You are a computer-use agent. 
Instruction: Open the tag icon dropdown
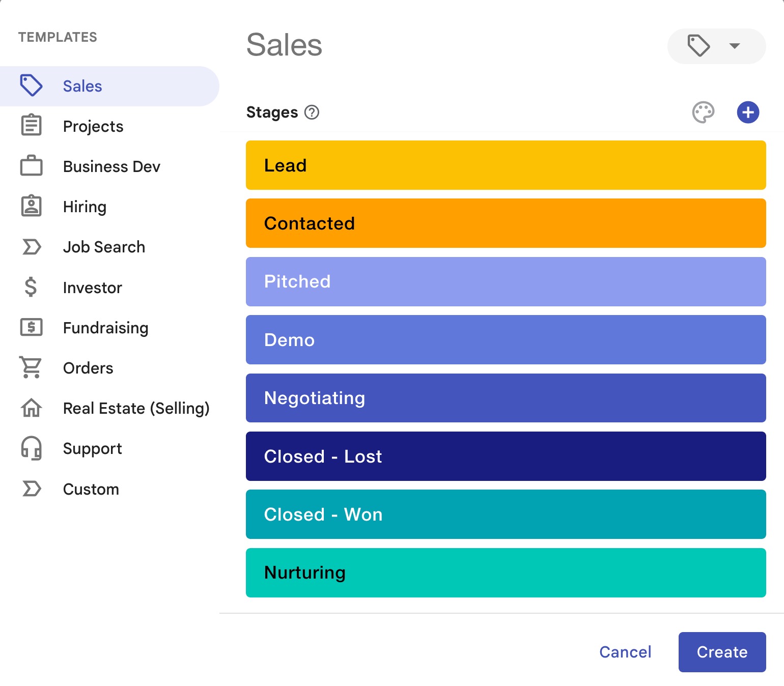[x=716, y=46]
